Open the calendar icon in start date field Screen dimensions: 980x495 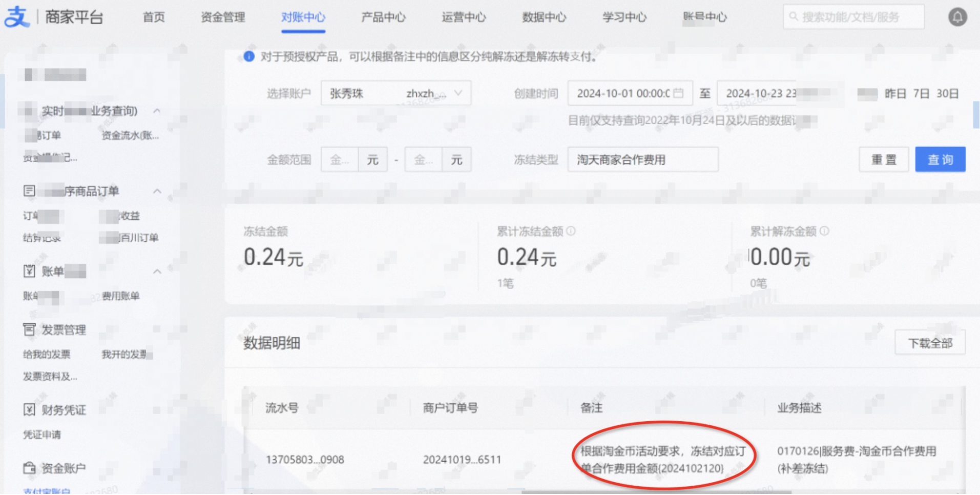[x=678, y=93]
